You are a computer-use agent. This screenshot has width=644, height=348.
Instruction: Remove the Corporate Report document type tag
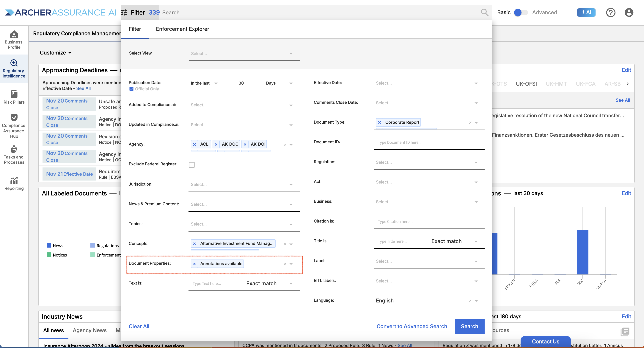pos(379,122)
